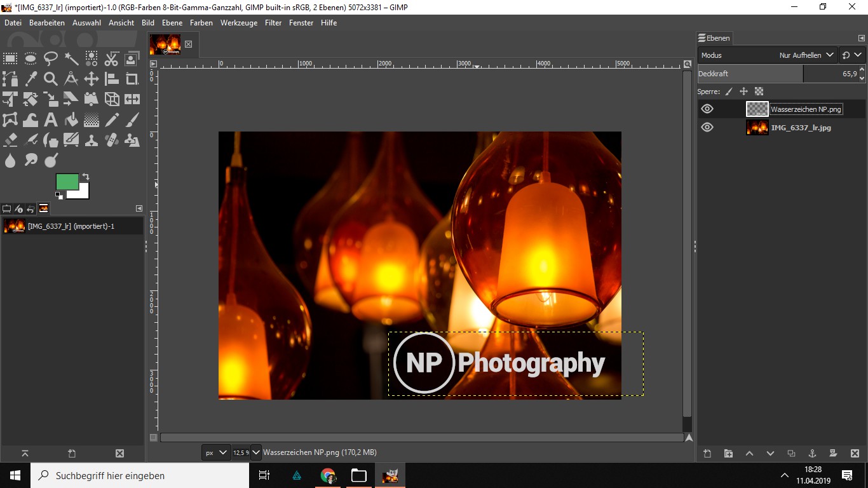Pick the Color Picker eyedropper tool

pos(31,79)
